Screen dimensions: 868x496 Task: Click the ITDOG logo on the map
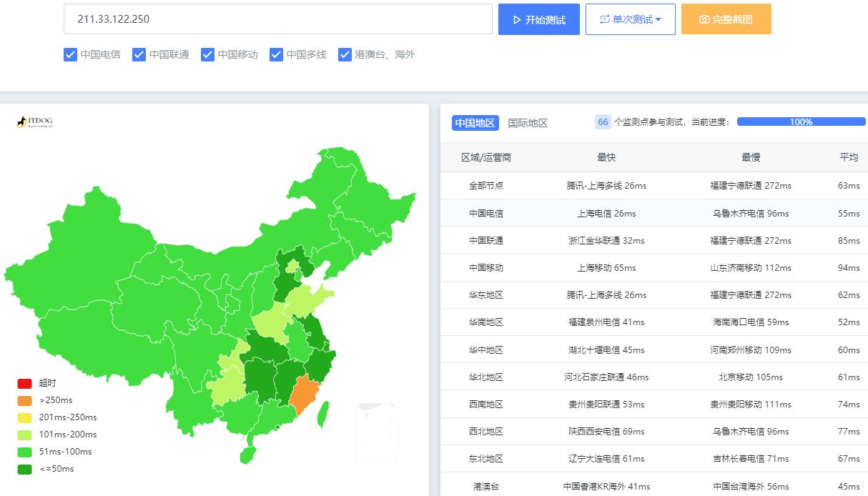tap(34, 122)
